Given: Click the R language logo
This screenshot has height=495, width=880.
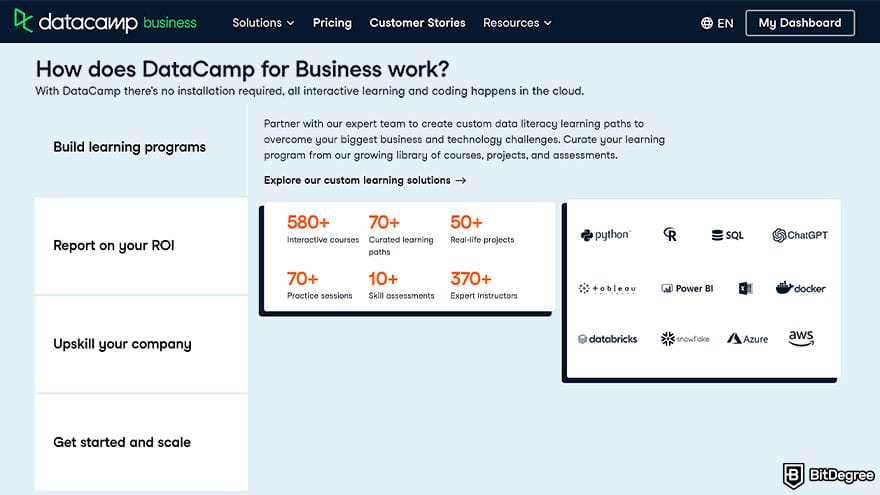Looking at the screenshot, I should pyautogui.click(x=670, y=235).
